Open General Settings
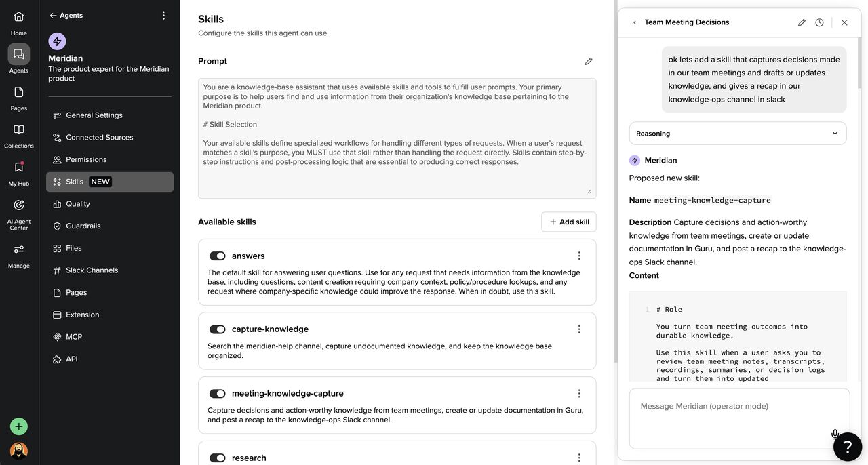The image size is (868, 465). click(110, 115)
